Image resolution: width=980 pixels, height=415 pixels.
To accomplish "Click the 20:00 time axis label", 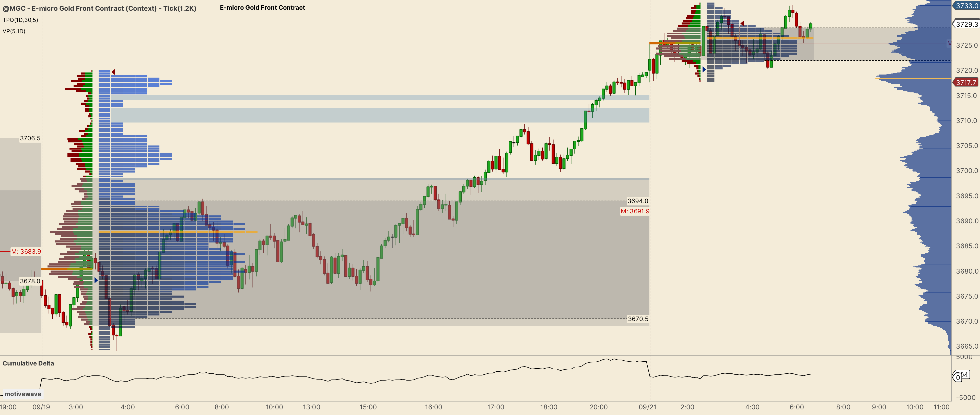I will pyautogui.click(x=599, y=407).
